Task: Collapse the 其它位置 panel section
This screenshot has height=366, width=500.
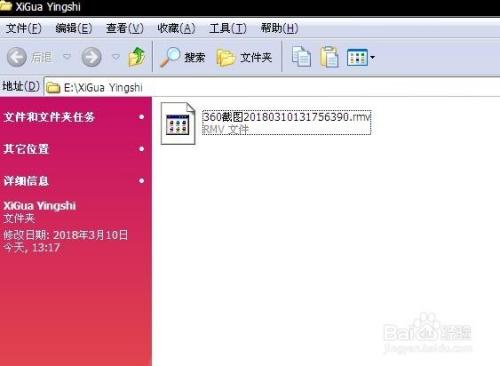Action: tap(142, 149)
